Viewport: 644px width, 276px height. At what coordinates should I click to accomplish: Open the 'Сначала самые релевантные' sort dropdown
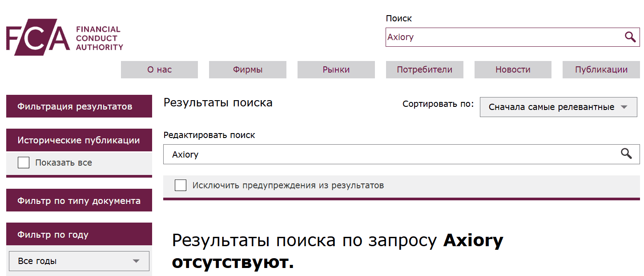point(558,107)
